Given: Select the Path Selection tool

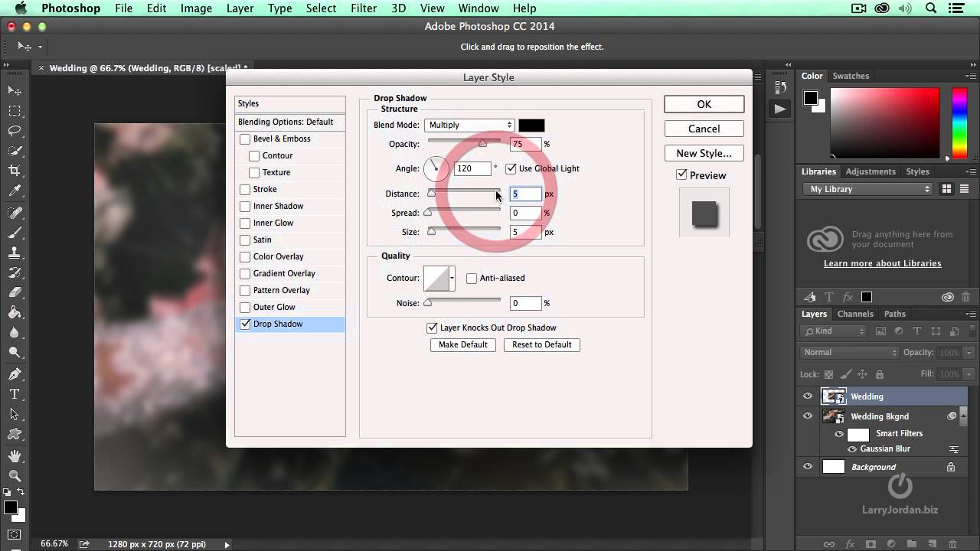Looking at the screenshot, I should point(15,414).
